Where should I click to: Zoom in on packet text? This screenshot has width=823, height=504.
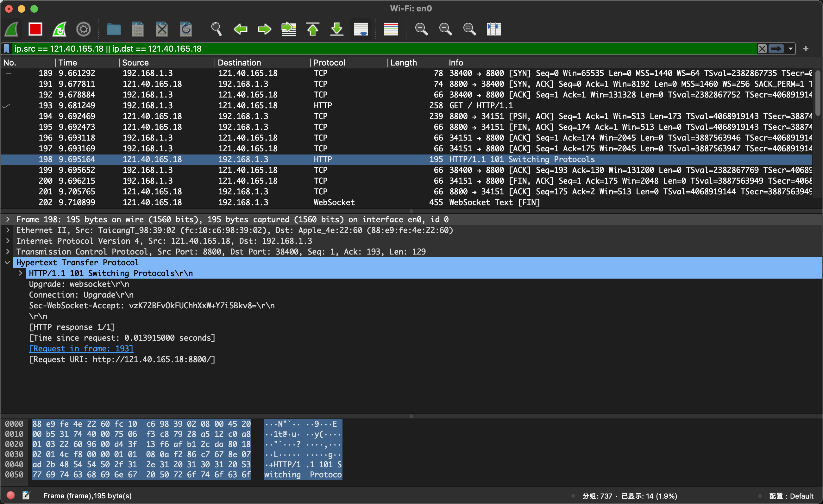[x=421, y=29]
